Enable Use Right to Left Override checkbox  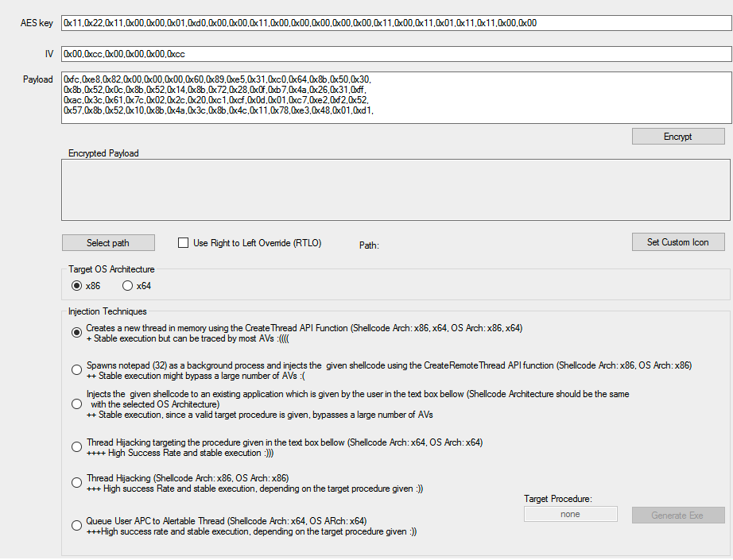(x=183, y=243)
